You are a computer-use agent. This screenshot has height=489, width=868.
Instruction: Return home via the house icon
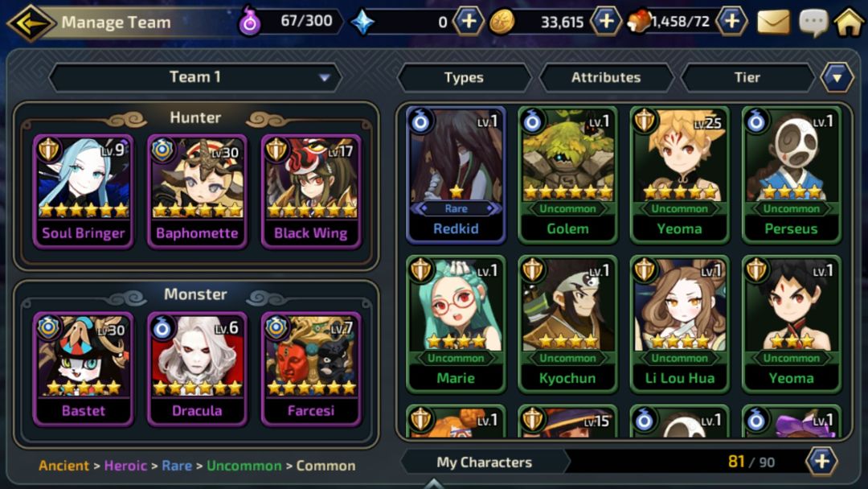[x=850, y=23]
